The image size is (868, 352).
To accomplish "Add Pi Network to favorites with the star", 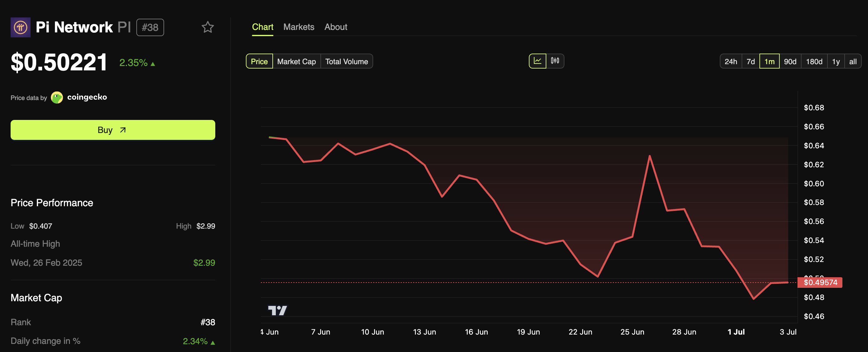I will click(x=207, y=27).
